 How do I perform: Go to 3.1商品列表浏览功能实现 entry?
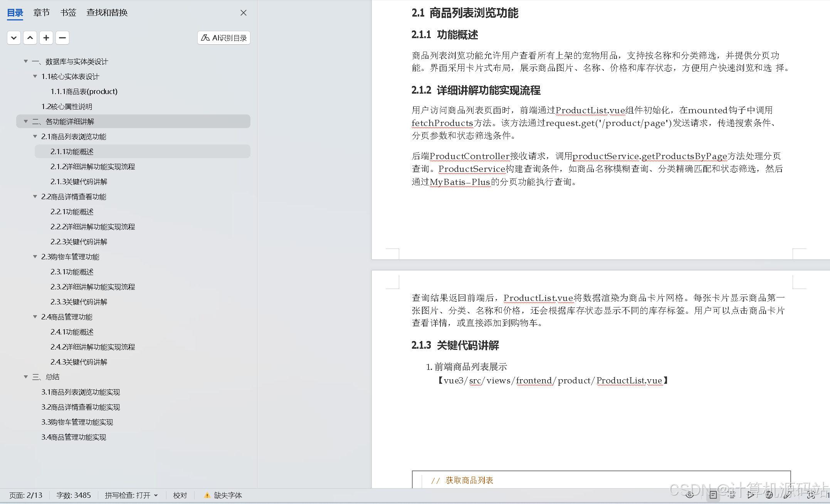tap(81, 392)
